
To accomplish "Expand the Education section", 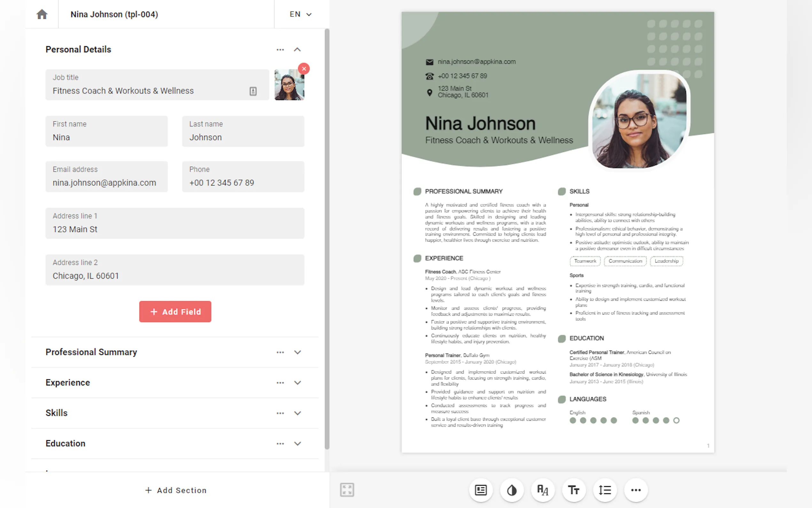I will click(x=297, y=444).
